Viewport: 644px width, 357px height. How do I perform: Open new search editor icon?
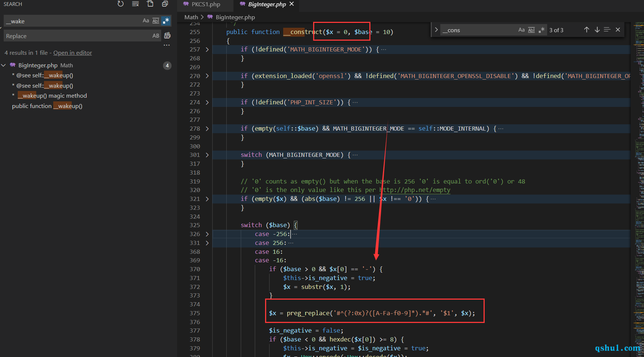point(150,4)
